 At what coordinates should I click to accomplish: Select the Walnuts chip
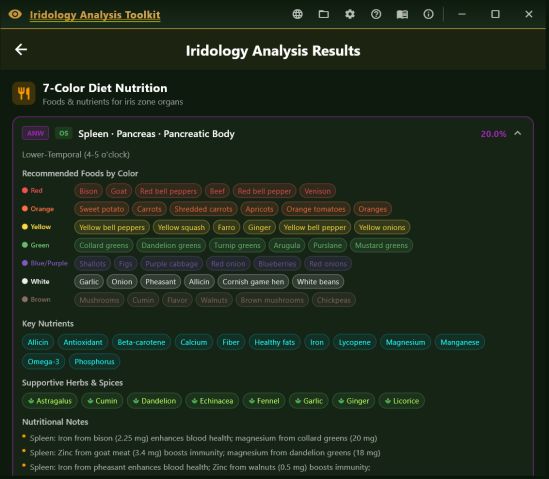click(214, 300)
